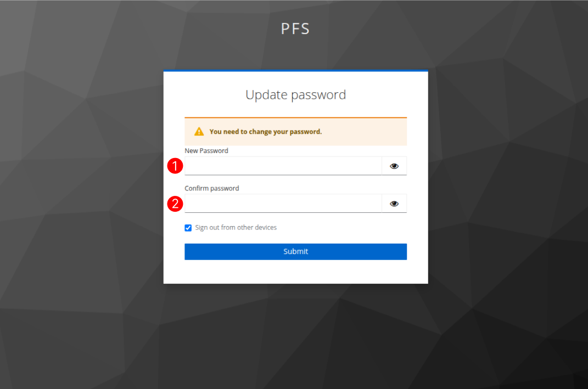The height and width of the screenshot is (389, 588).
Task: Click the orange line above the warning banner
Action: (295, 117)
